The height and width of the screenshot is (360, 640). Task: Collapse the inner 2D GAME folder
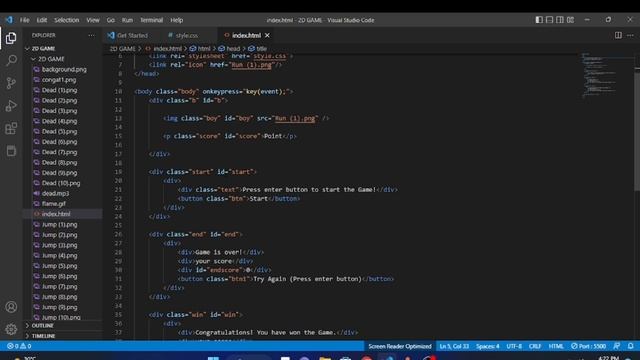pos(51,59)
